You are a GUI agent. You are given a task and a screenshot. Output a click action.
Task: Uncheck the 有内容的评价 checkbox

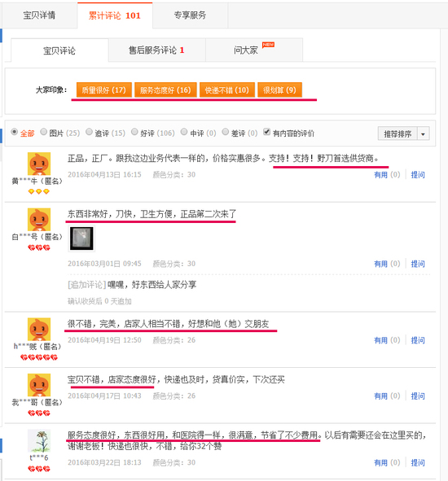pos(267,132)
